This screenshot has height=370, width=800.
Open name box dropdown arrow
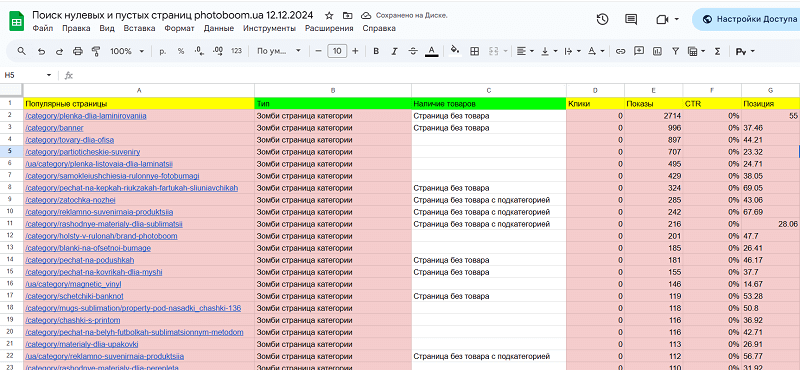[x=49, y=75]
